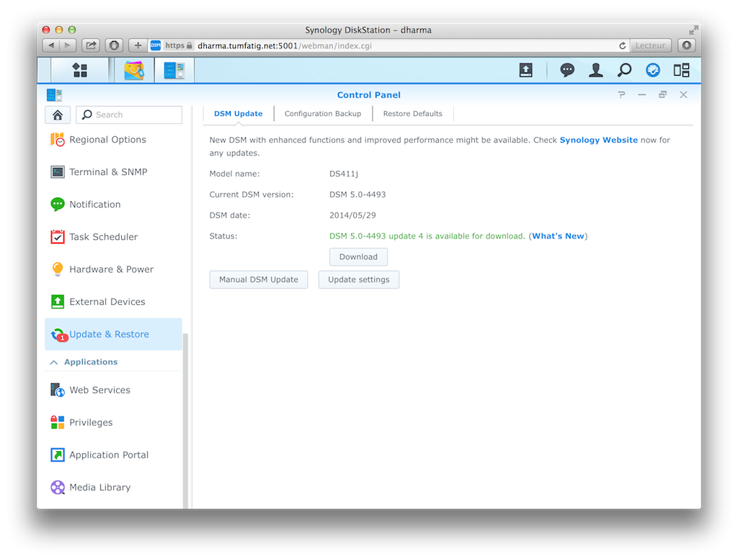Open the DSM Main Menu grid icon
This screenshot has width=738, height=560.
[80, 70]
